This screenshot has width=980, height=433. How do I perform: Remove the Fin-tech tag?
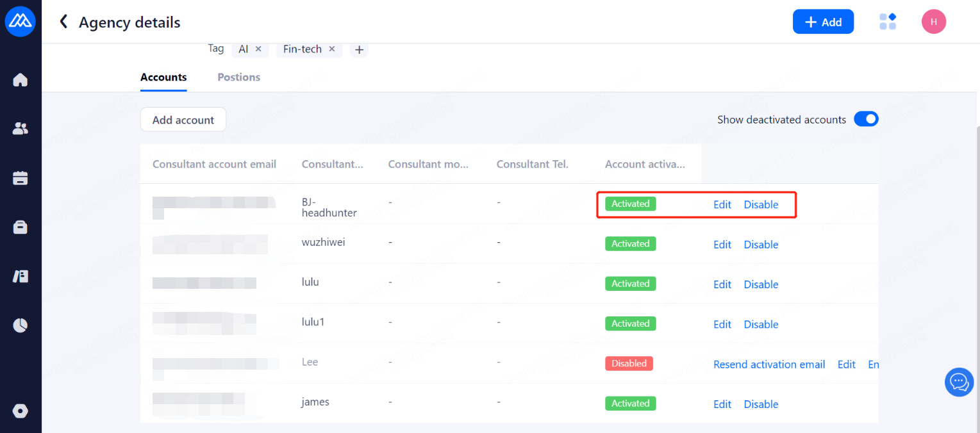coord(332,49)
